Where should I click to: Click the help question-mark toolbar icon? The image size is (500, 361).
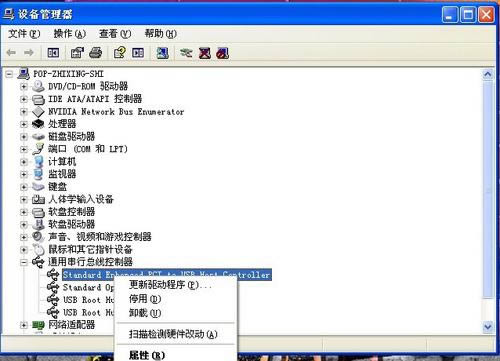tap(120, 53)
